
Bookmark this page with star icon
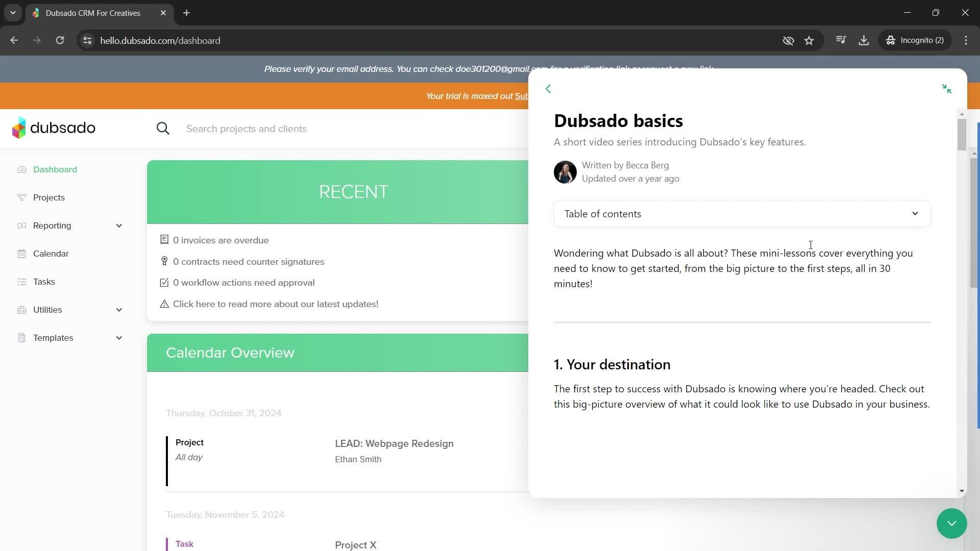click(809, 40)
